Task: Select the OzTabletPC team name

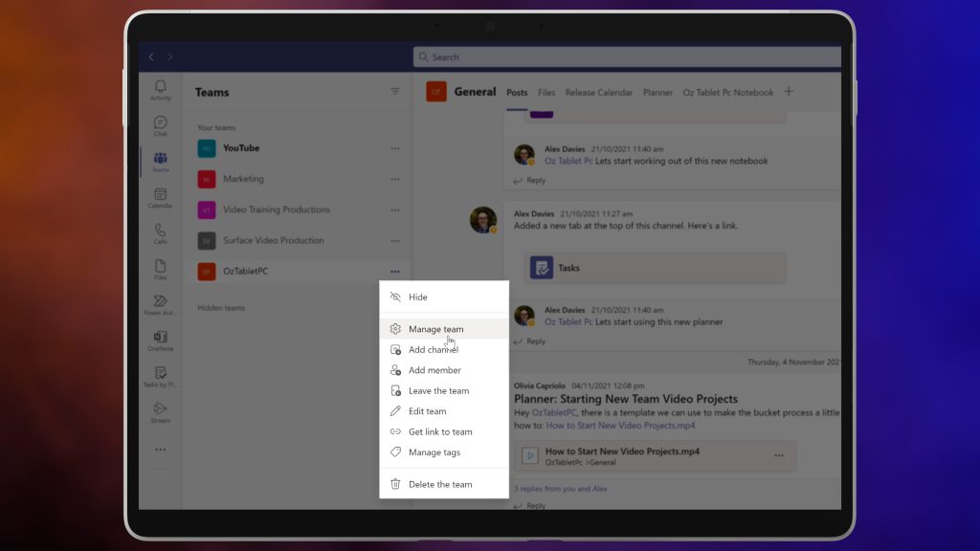Action: coord(246,271)
